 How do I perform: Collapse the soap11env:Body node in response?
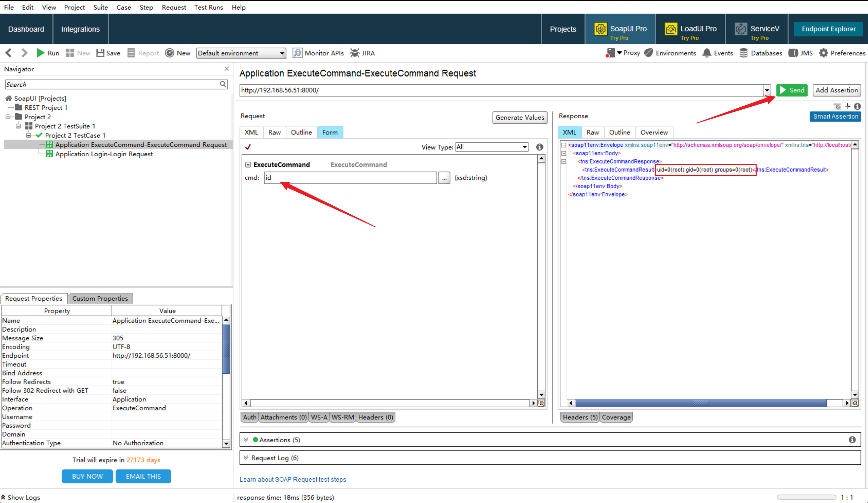pos(563,153)
